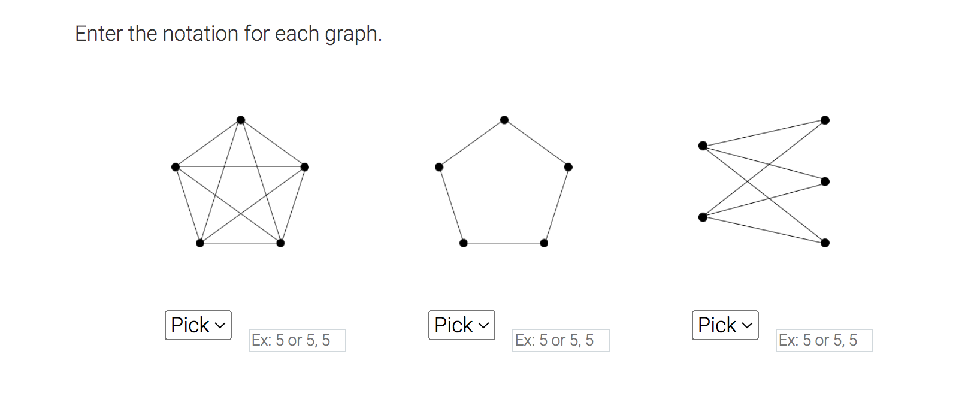Screen dimensions: 980x412
Task: Select the top-left vertex of the bipartite graph
Action: (703, 144)
